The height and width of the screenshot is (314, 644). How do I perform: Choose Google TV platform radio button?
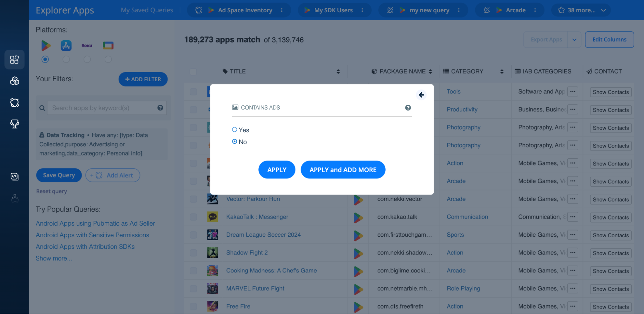click(108, 59)
